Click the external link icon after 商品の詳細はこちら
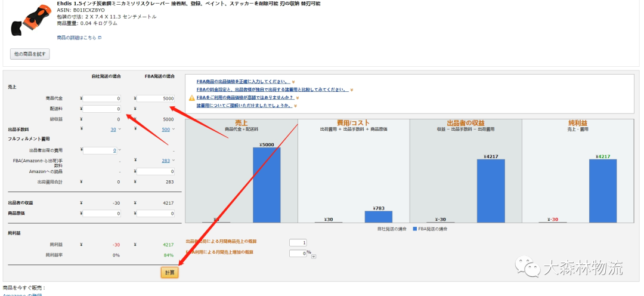 [100, 38]
